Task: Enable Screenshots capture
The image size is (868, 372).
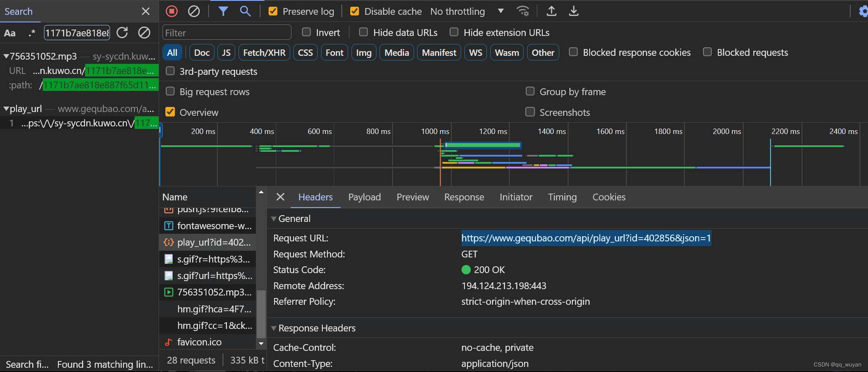Action: tap(530, 112)
